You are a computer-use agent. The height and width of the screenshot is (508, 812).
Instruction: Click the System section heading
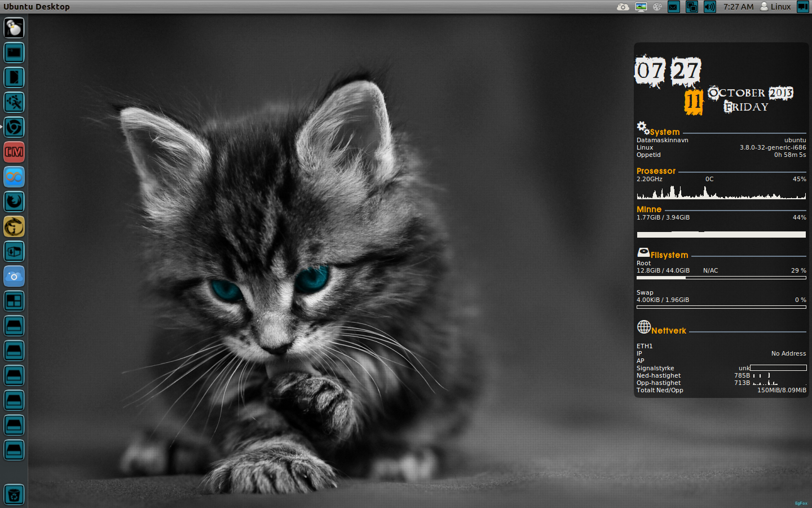coord(665,132)
